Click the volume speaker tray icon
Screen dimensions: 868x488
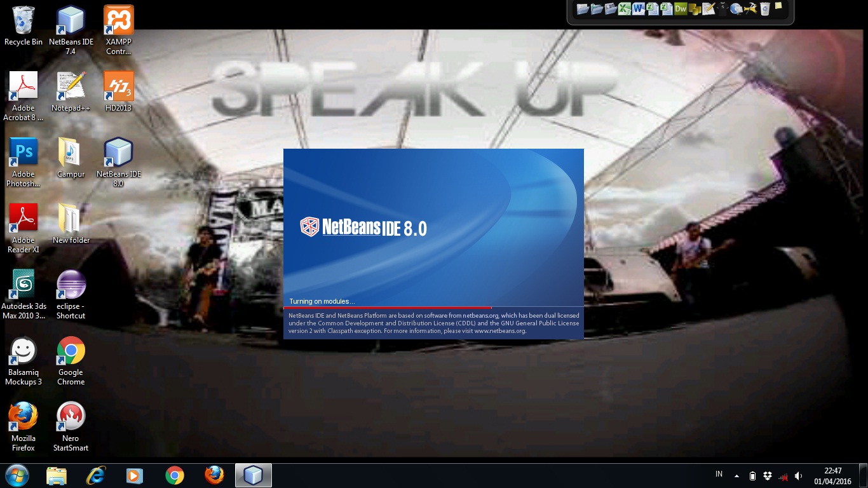pyautogui.click(x=798, y=476)
